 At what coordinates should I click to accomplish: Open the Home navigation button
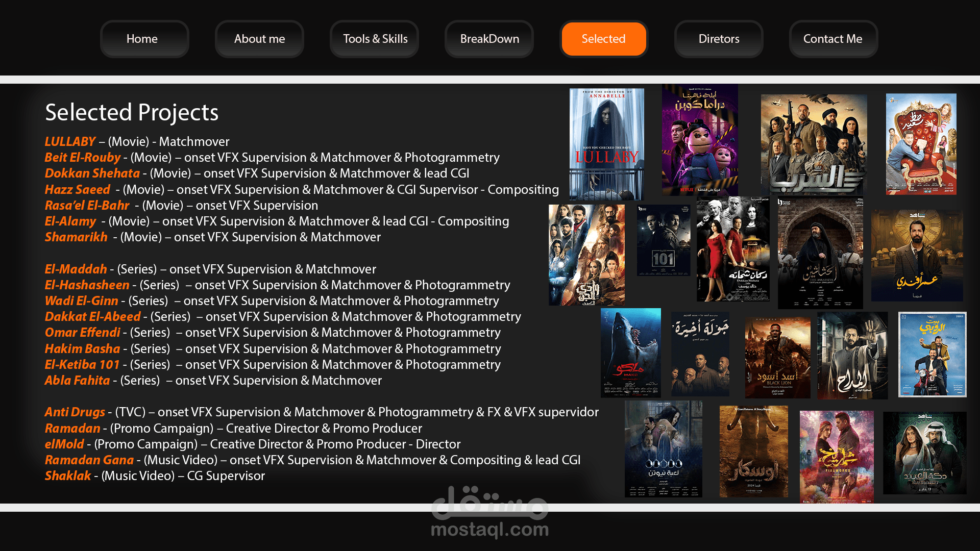[144, 39]
